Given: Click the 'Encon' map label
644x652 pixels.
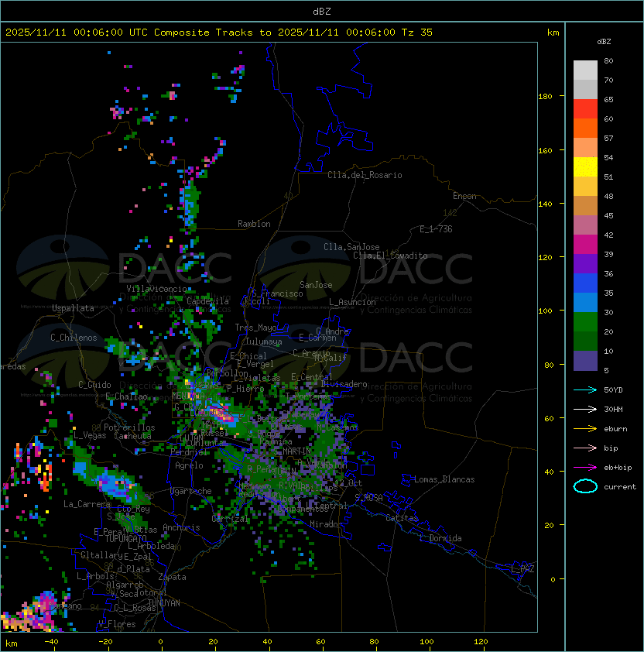Looking at the screenshot, I should [x=464, y=196].
